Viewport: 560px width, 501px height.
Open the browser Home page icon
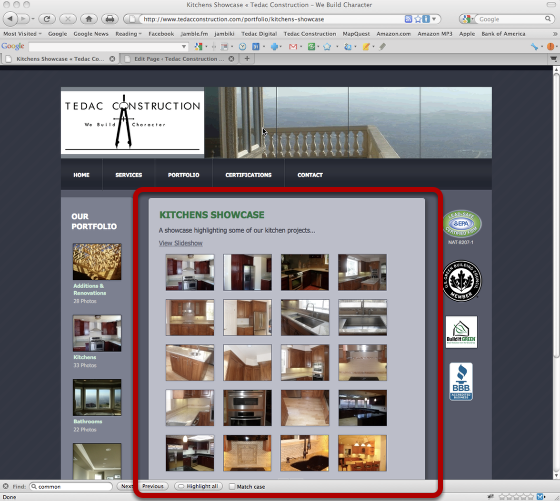[x=89, y=19]
